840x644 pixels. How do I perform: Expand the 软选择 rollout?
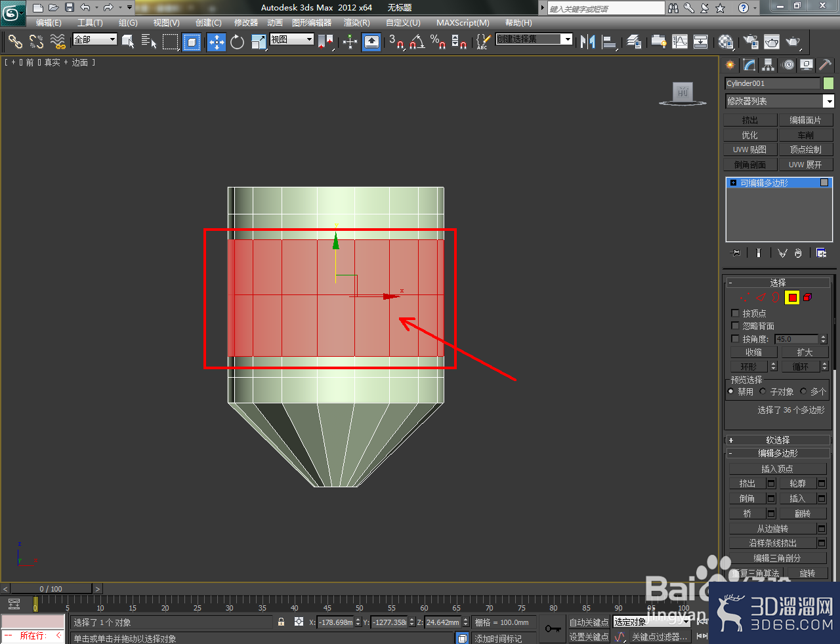click(x=778, y=440)
